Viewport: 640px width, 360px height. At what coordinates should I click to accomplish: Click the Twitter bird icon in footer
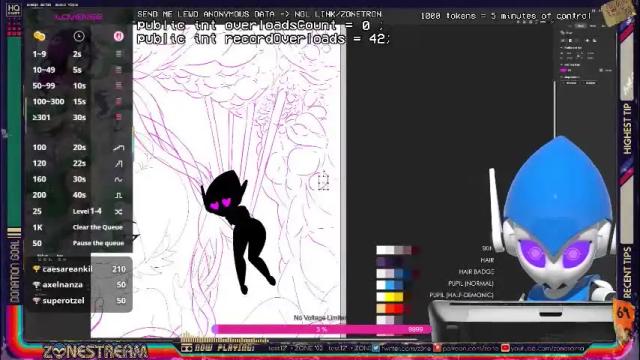(x=376, y=348)
